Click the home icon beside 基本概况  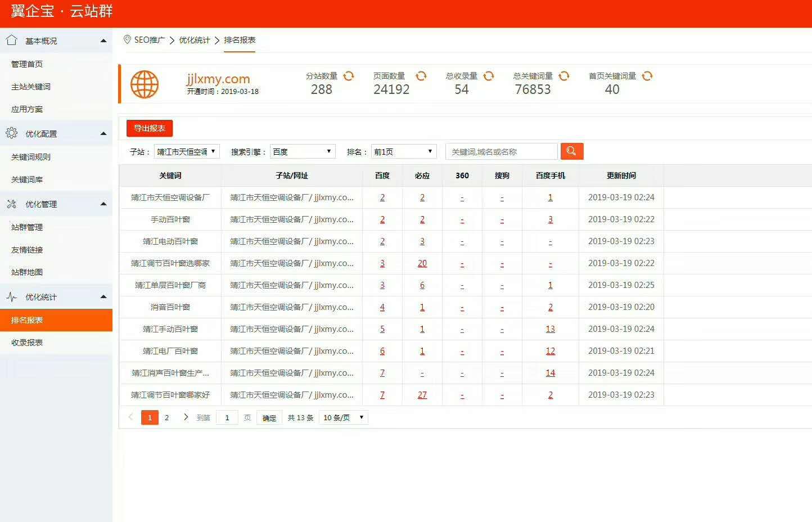[x=11, y=40]
